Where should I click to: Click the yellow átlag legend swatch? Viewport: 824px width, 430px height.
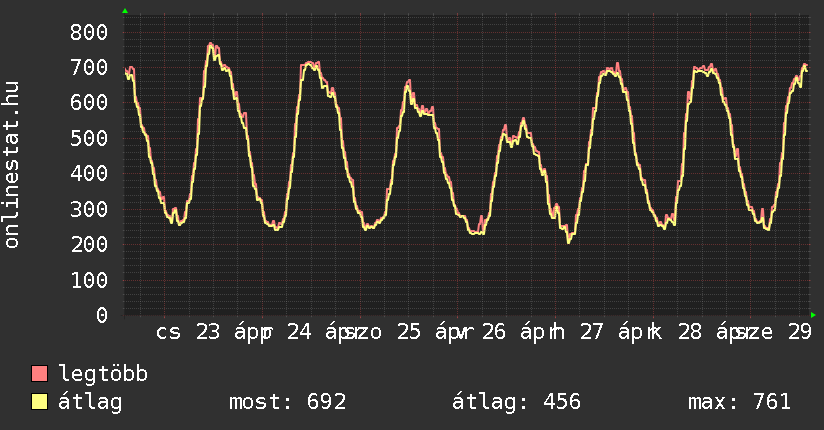(40, 402)
